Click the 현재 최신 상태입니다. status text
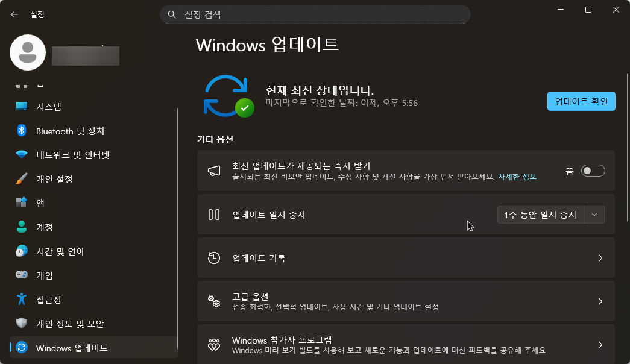 320,90
